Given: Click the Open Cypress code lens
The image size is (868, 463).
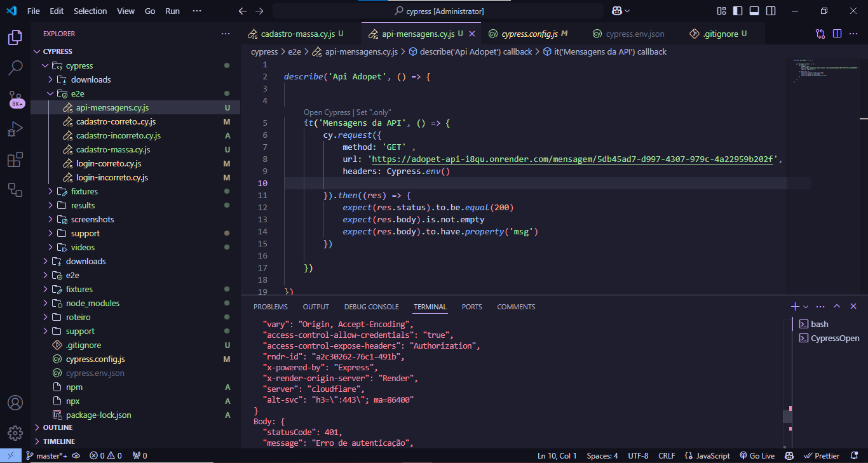Looking at the screenshot, I should tap(327, 112).
